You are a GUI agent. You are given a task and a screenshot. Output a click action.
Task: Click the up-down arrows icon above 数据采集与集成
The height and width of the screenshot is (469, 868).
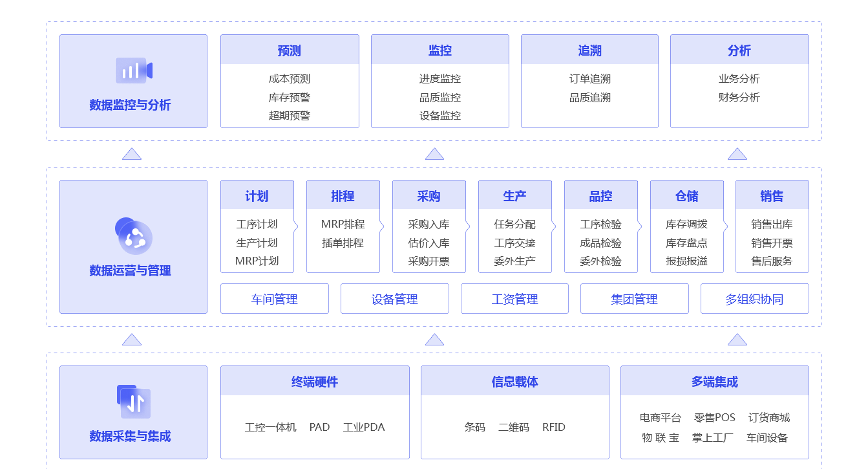[134, 402]
